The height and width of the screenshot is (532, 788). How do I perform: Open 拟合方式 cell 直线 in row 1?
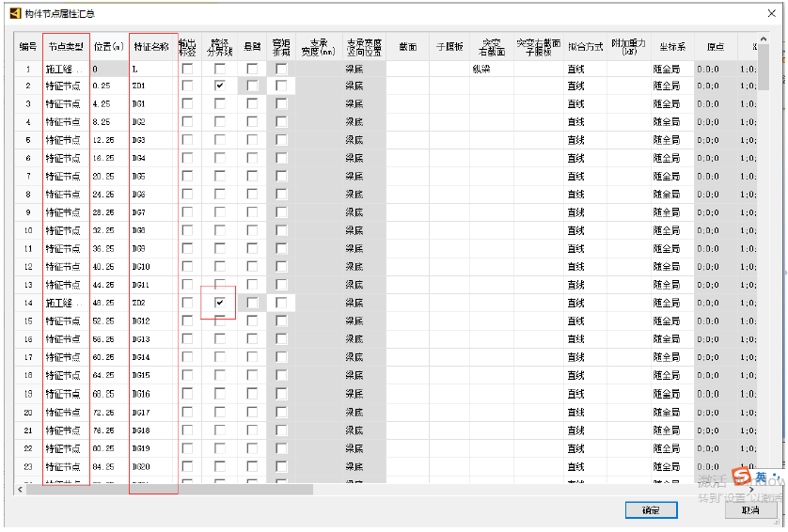point(586,69)
